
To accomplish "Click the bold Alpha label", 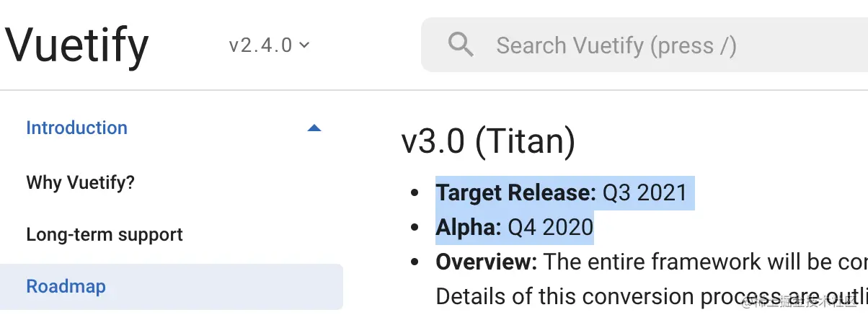I will tap(468, 228).
